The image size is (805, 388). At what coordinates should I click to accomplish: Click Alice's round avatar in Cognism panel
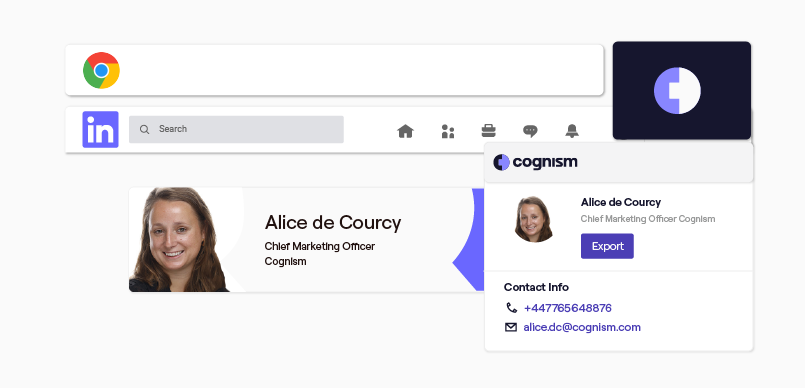[x=534, y=219]
